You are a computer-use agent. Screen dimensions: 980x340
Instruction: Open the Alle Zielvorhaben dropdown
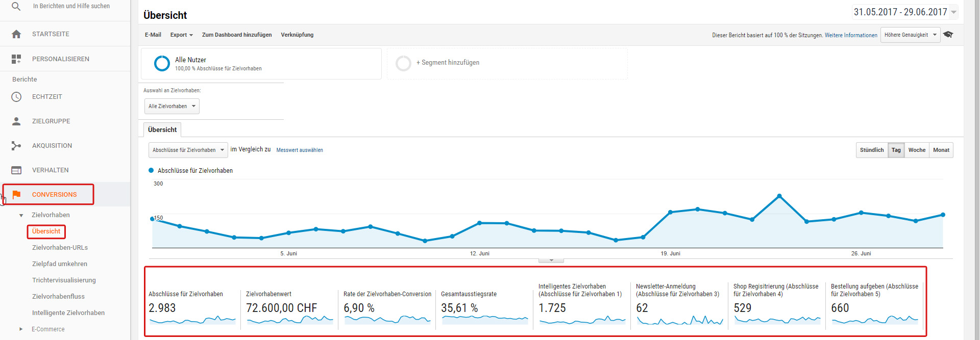click(x=171, y=106)
